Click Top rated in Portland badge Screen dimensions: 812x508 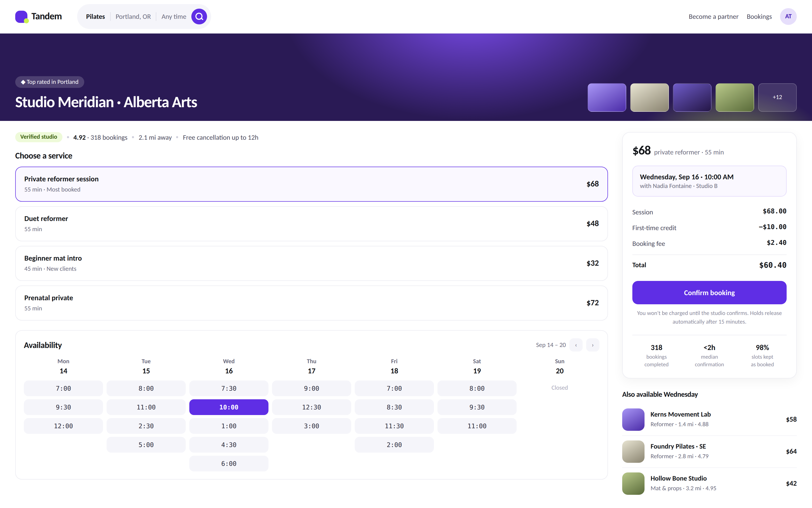click(x=50, y=82)
